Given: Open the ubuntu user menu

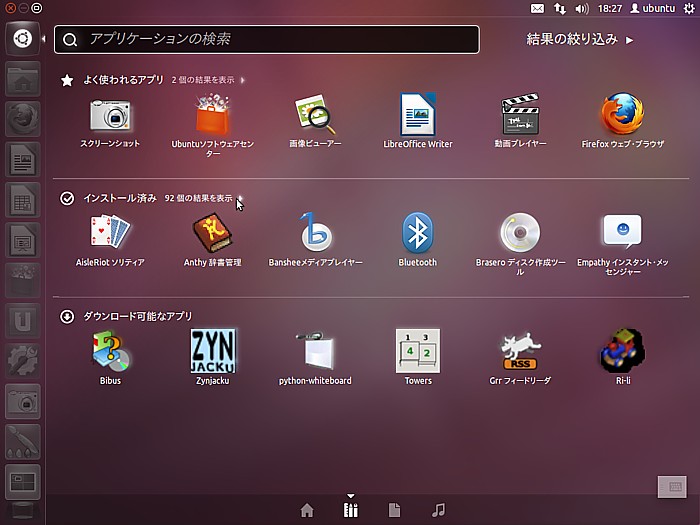Looking at the screenshot, I should click(653, 8).
